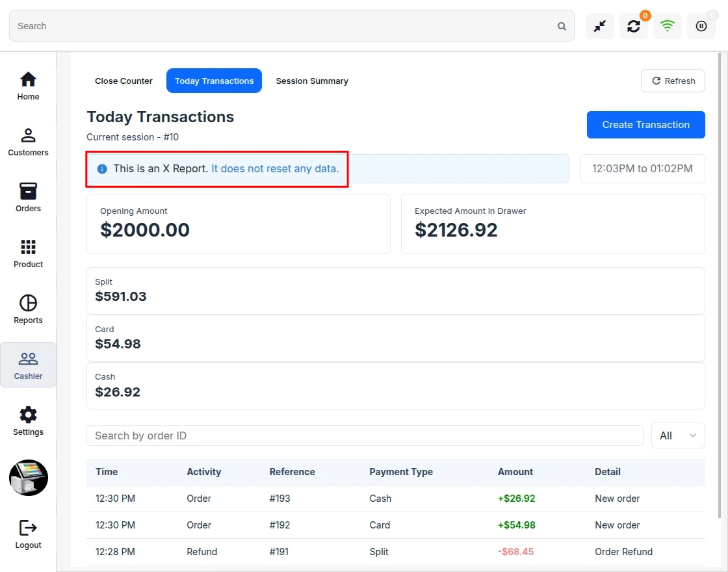The image size is (728, 572).
Task: Click the Search by order ID field
Action: (365, 435)
